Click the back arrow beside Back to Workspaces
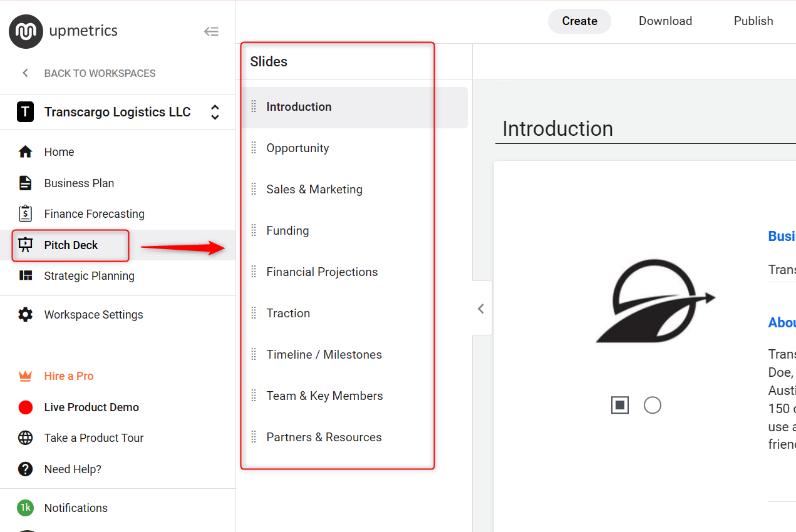Image resolution: width=796 pixels, height=532 pixels. pos(25,73)
